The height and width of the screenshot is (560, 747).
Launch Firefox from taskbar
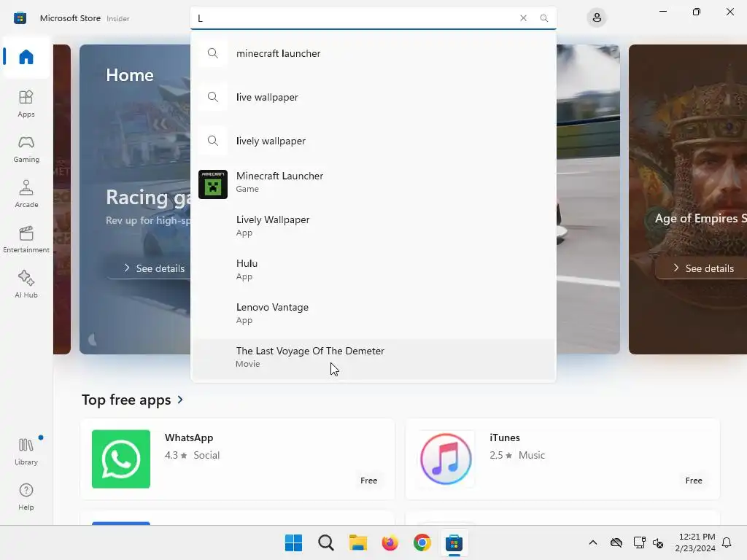(x=390, y=542)
